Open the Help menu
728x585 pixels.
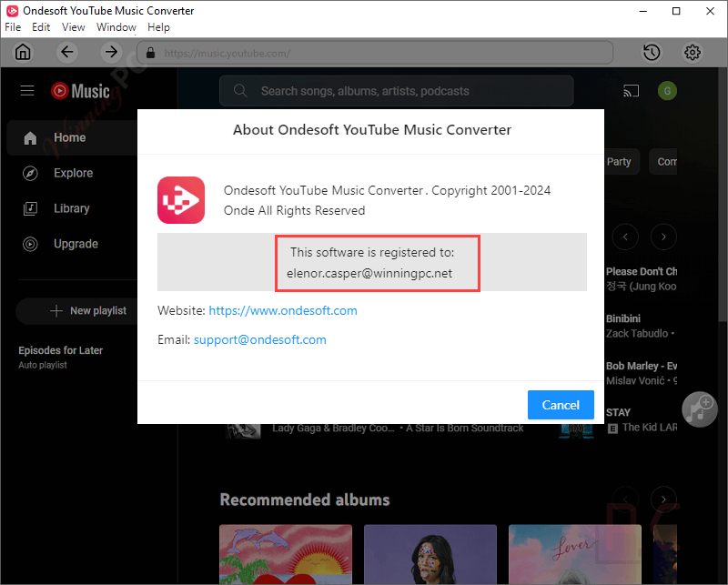158,27
